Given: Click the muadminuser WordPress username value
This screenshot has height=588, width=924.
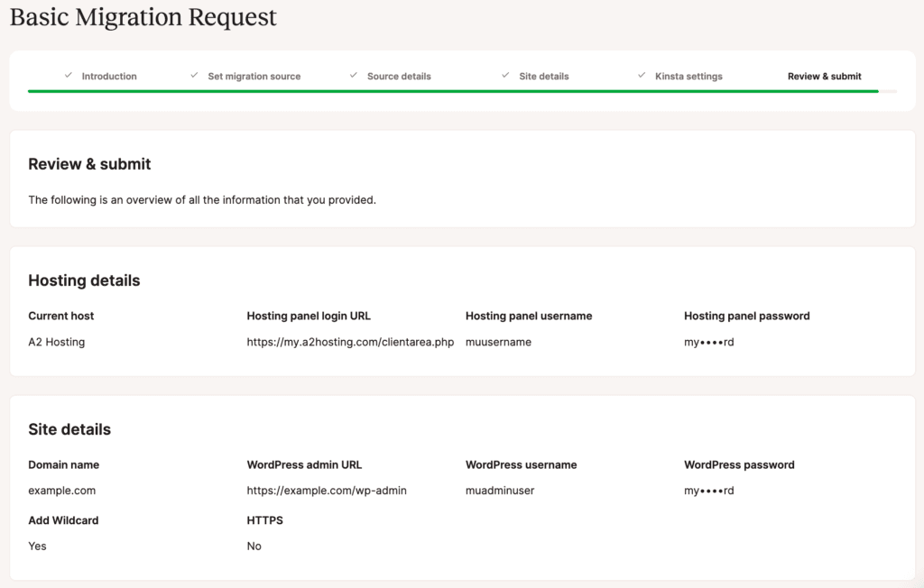Looking at the screenshot, I should [x=500, y=492].
